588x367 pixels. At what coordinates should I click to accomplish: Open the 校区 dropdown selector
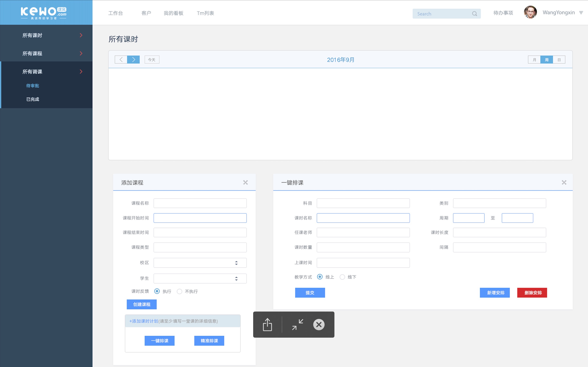tap(200, 263)
